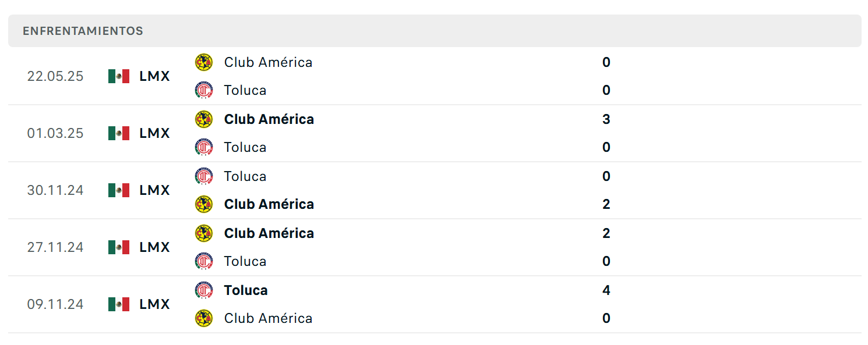Click Mexico flag beside 09.11.24 match
This screenshot has width=868, height=345.
click(119, 304)
